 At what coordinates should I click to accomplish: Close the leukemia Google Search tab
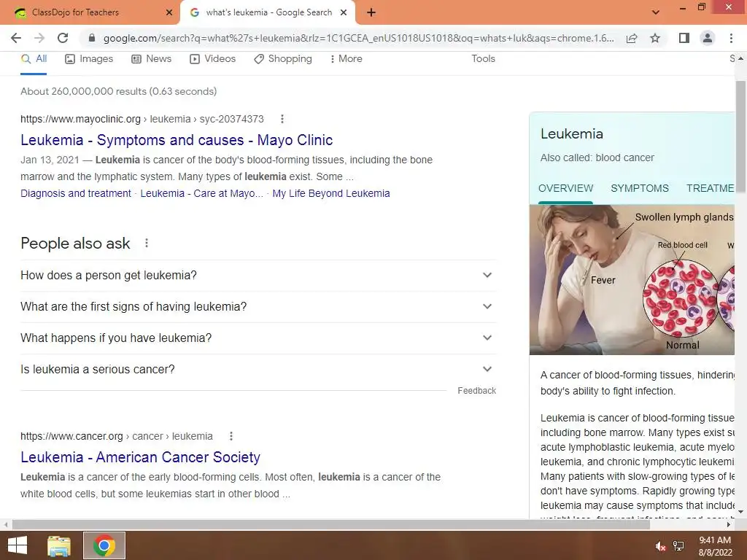tap(344, 12)
